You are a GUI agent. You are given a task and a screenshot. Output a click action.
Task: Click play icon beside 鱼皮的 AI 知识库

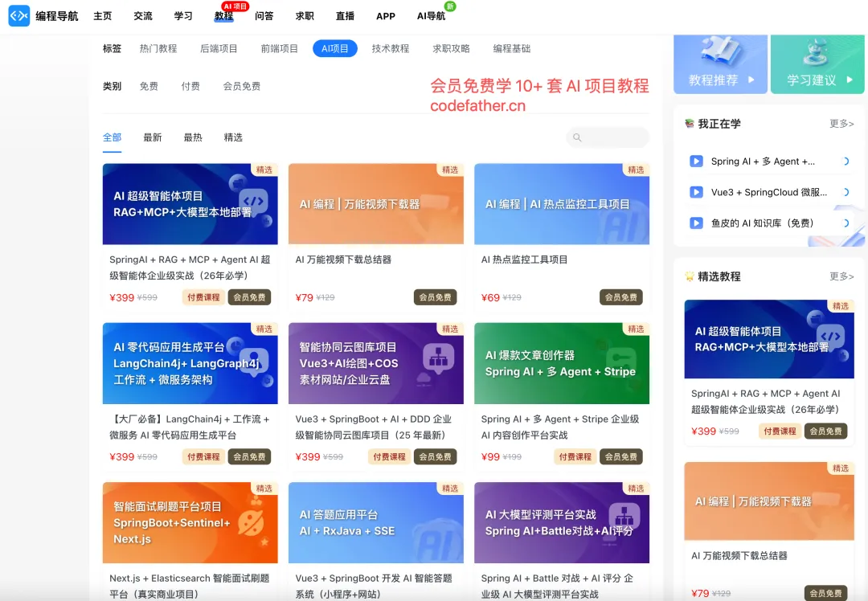coord(696,223)
